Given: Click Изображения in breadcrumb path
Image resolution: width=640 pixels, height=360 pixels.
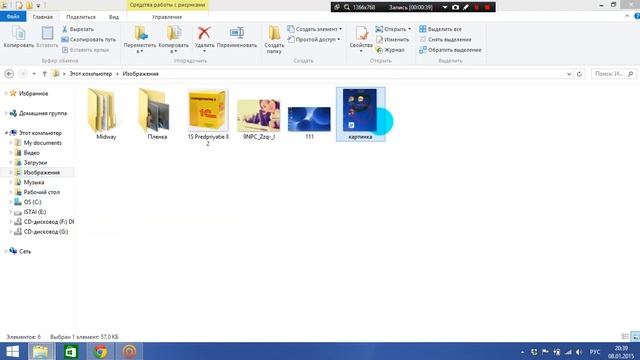Looking at the screenshot, I should (140, 74).
